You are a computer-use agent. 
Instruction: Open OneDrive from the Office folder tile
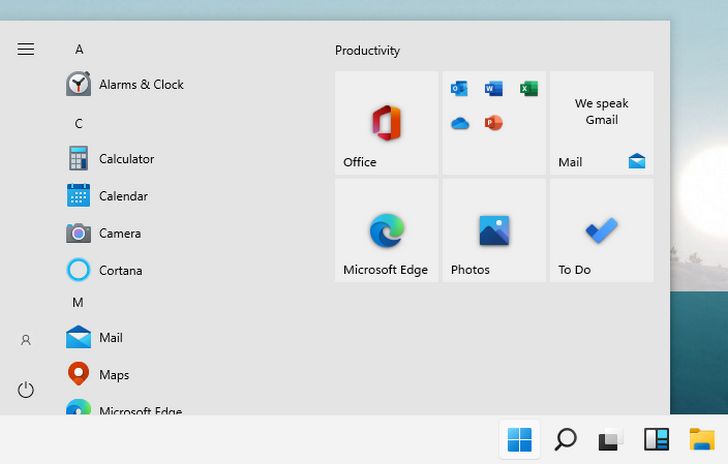tap(460, 123)
